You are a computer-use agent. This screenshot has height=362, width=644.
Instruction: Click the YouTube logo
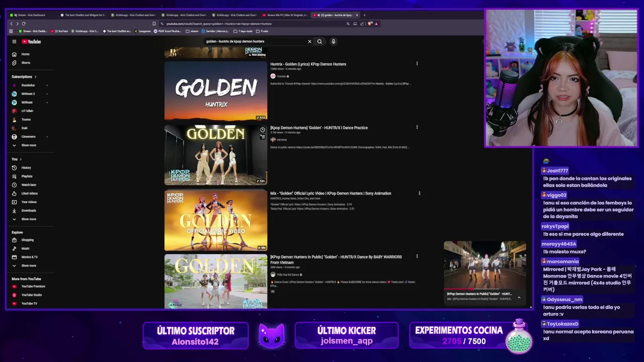(31, 42)
